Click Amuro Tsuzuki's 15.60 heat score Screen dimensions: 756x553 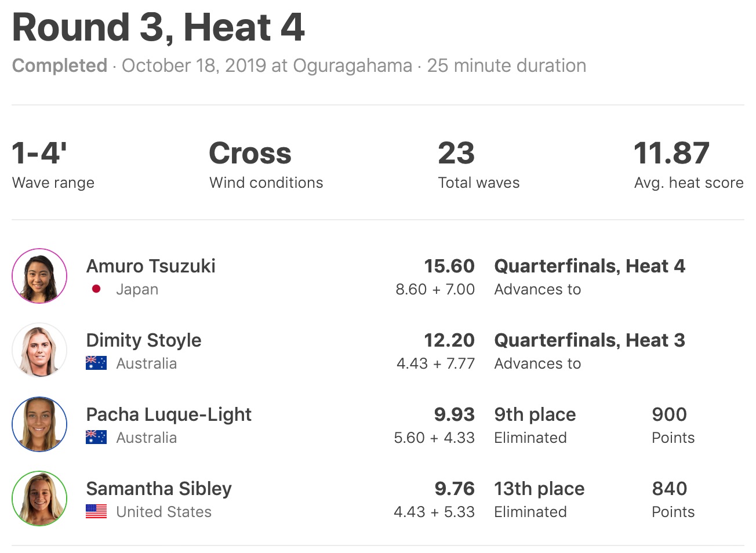tap(449, 266)
